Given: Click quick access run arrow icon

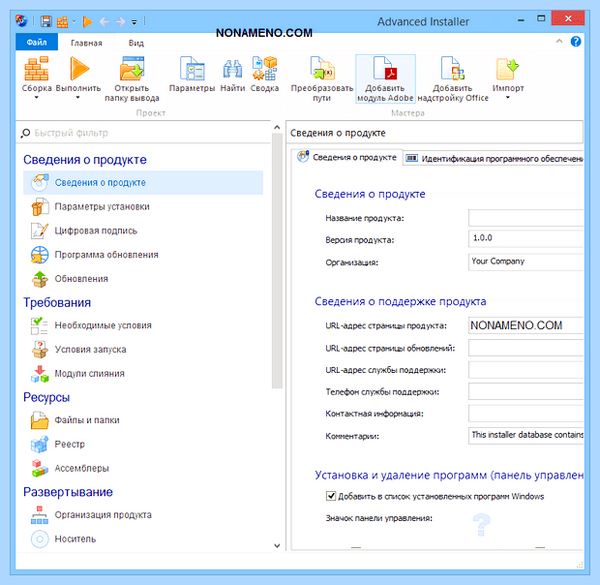Looking at the screenshot, I should coord(87,21).
